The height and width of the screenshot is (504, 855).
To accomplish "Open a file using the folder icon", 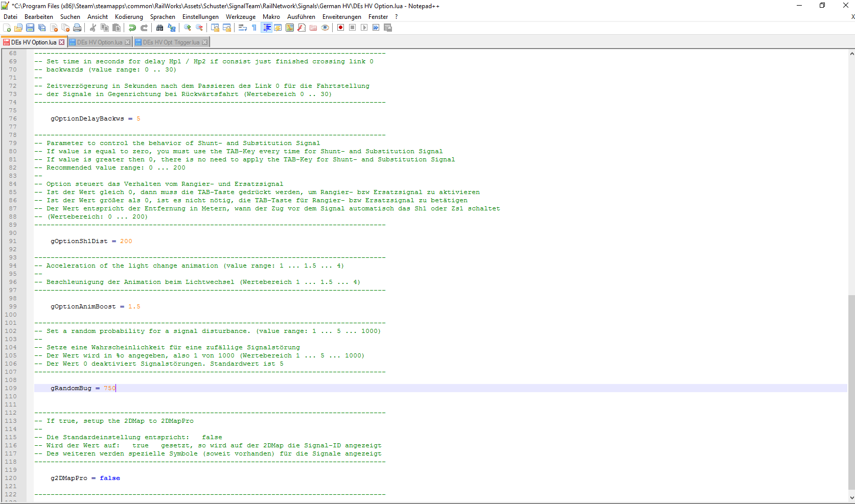I will click(18, 28).
